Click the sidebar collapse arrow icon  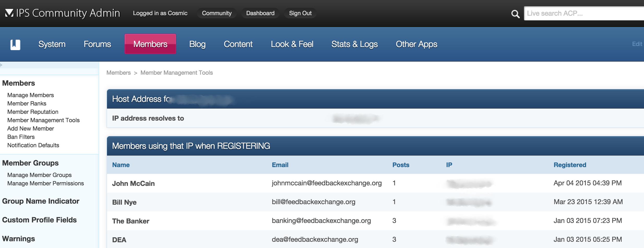tap(1, 65)
